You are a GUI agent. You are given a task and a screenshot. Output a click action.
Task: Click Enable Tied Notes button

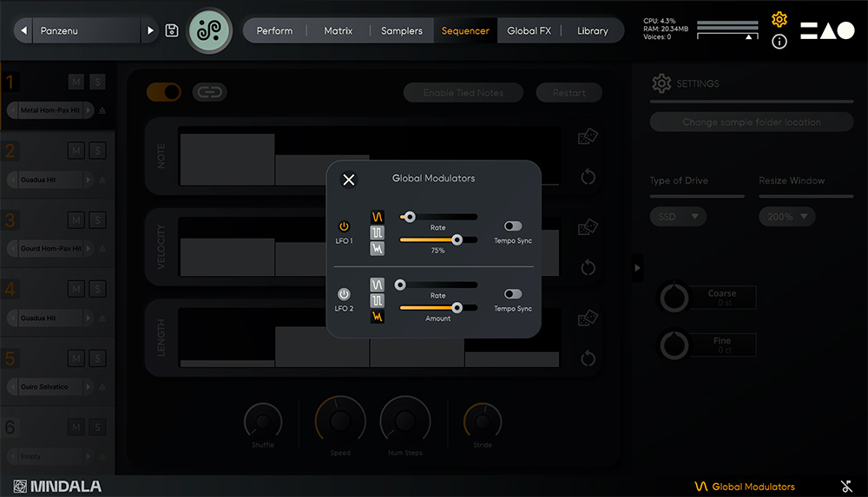pyautogui.click(x=464, y=93)
